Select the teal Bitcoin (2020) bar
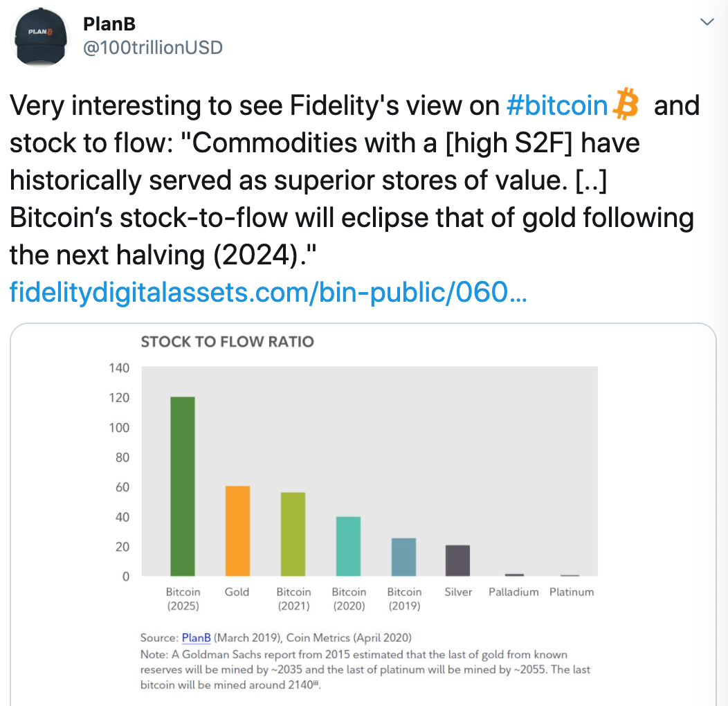 click(x=348, y=546)
